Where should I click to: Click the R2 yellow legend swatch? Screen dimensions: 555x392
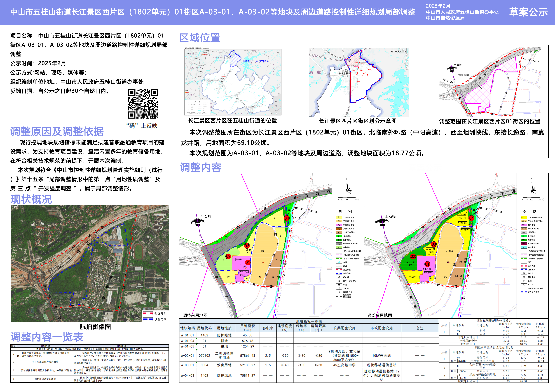[x=339, y=217]
